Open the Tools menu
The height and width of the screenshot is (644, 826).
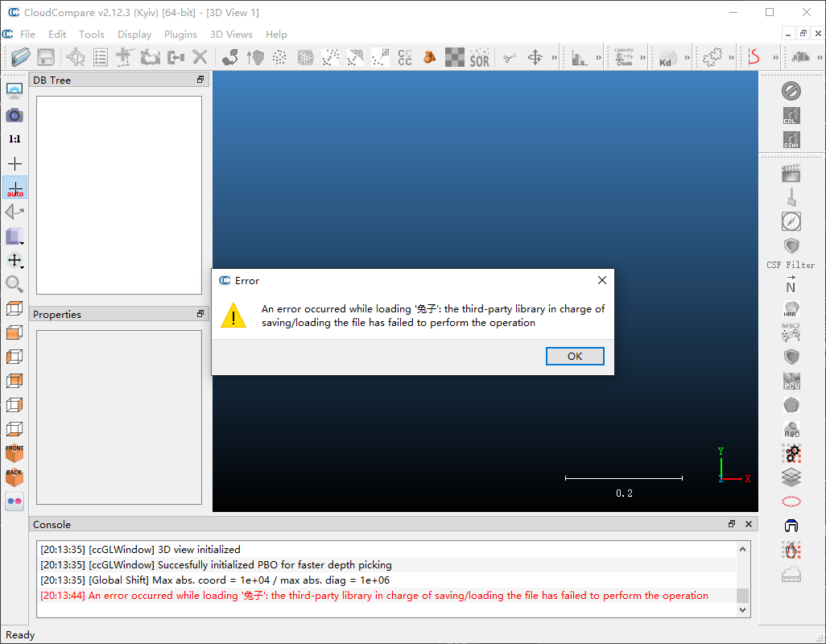click(92, 35)
